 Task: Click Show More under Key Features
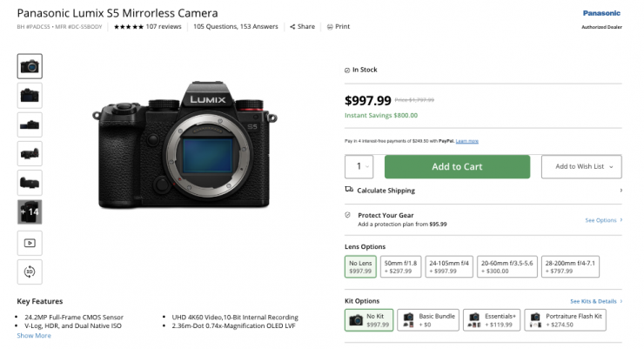click(x=34, y=335)
